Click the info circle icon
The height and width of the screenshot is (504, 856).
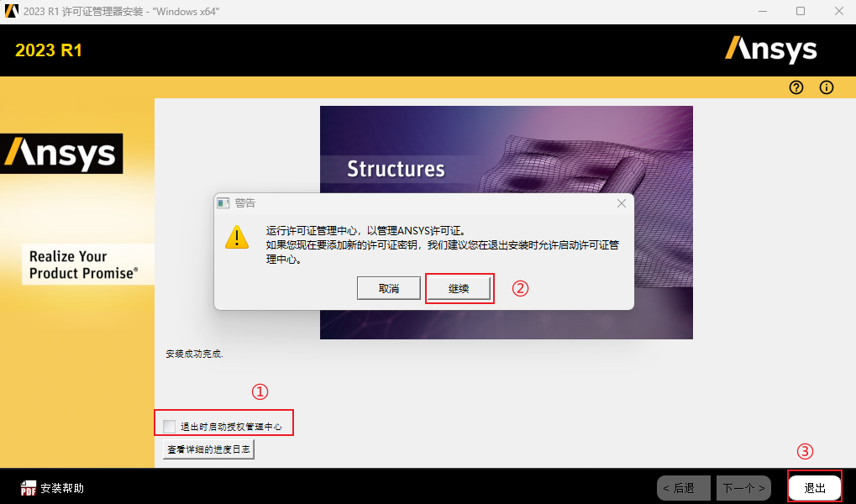point(826,87)
